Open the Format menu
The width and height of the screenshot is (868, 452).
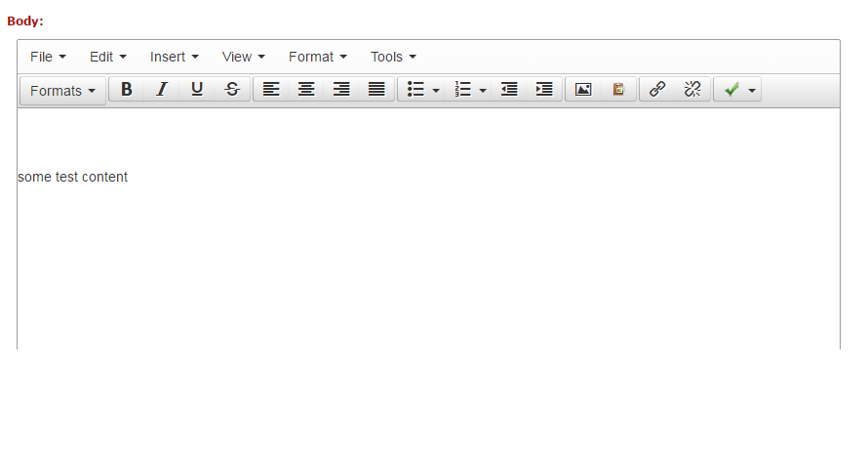click(x=317, y=57)
